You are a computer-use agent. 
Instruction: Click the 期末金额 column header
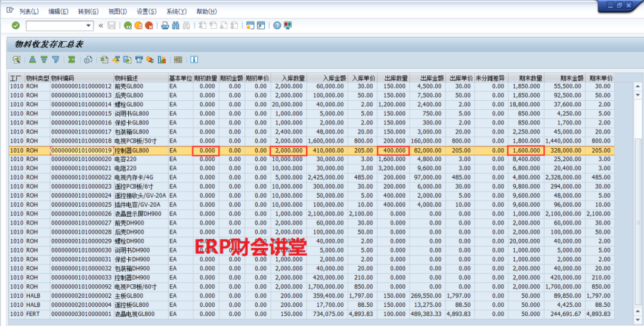[571, 78]
